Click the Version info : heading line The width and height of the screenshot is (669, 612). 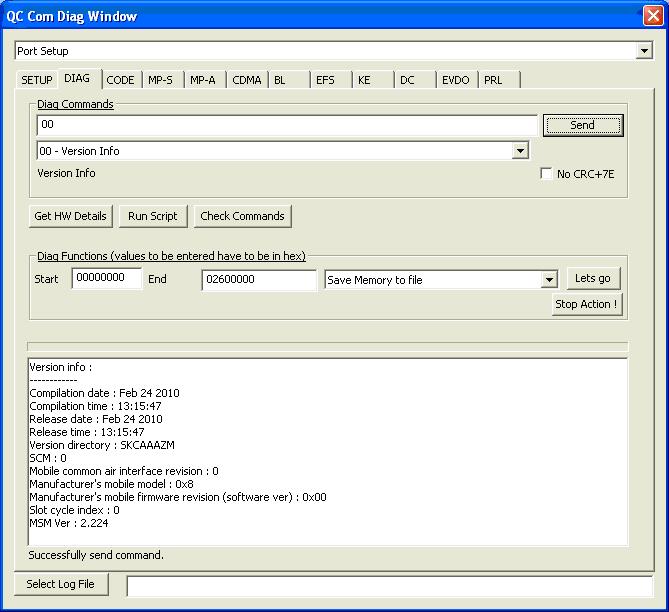click(61, 367)
